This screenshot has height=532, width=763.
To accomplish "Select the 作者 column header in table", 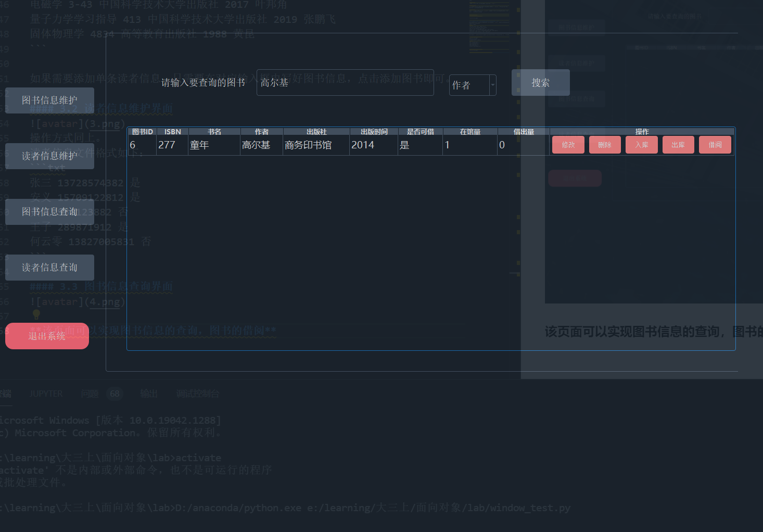I will (x=262, y=132).
